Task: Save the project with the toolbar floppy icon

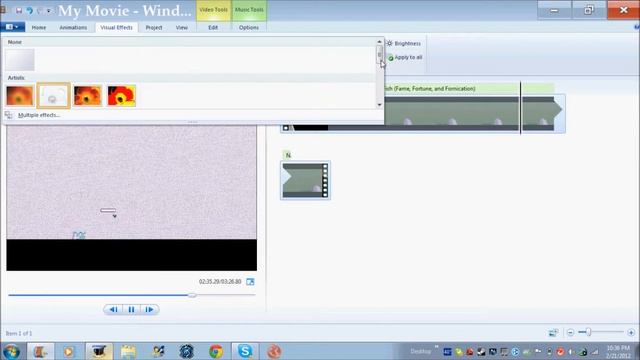Action: point(19,11)
